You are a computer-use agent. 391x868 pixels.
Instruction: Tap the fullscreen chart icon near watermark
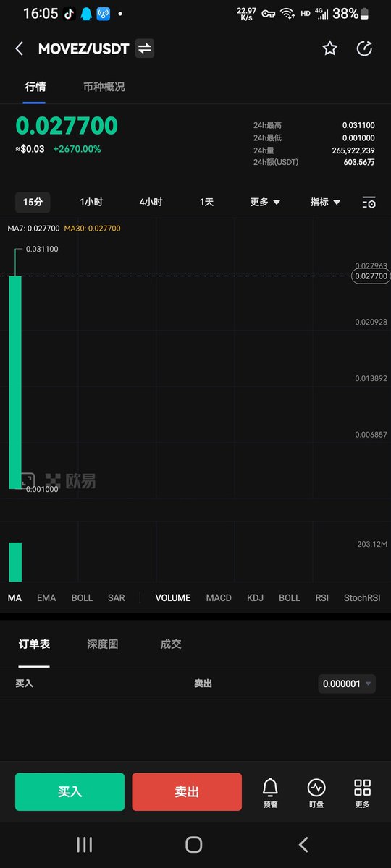[27, 480]
